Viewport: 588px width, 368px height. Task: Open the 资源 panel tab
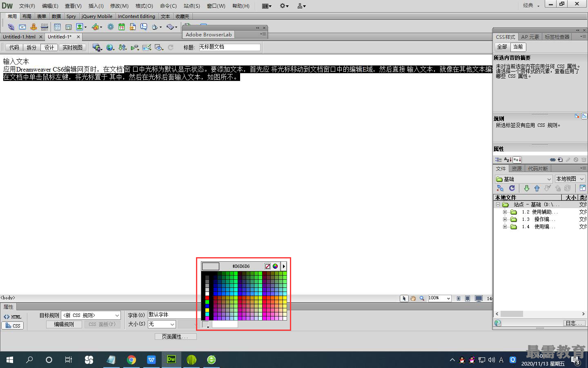pyautogui.click(x=517, y=168)
